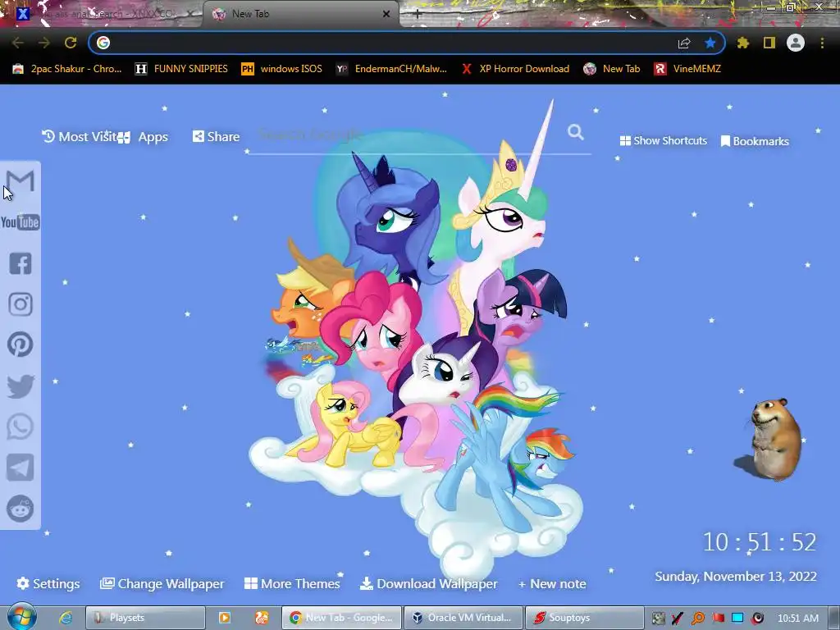840x630 pixels.
Task: Open the Twitter sidebar shortcut
Action: (21, 386)
